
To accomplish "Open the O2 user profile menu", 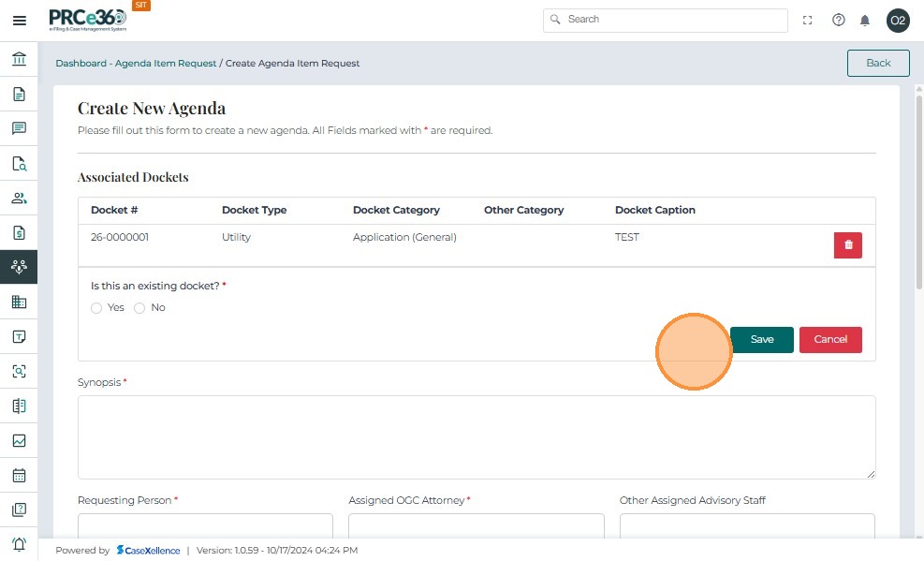I will (x=898, y=21).
